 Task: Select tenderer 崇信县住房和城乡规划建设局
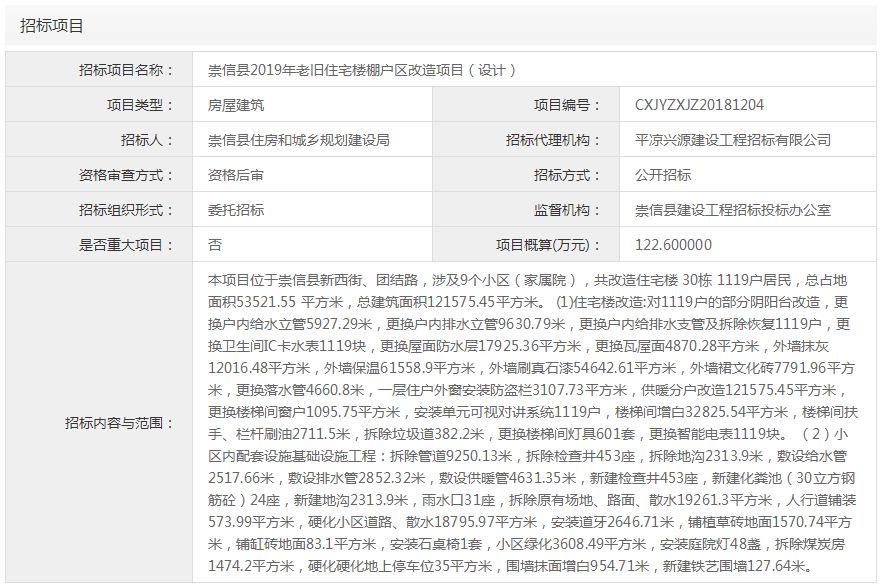point(298,140)
